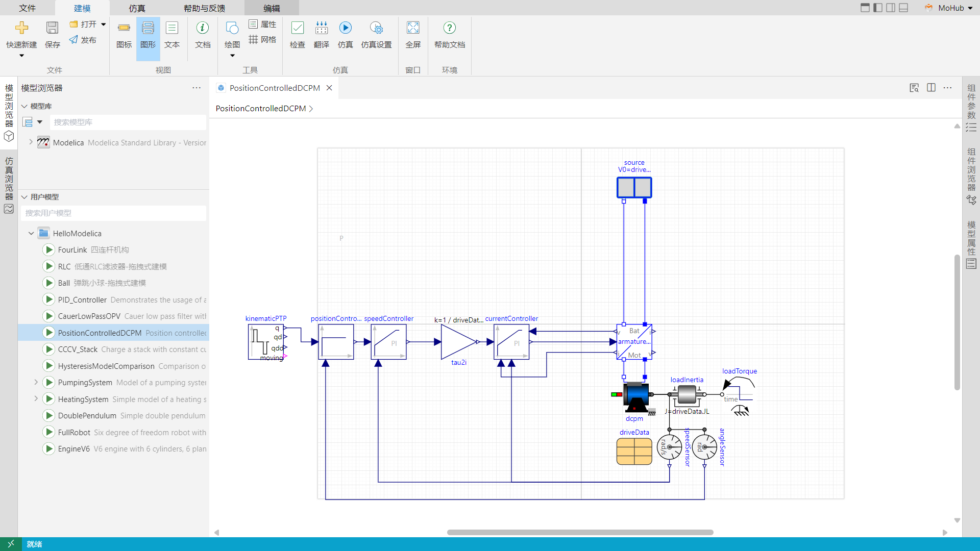Open model browser more options menu

[x=197, y=88]
